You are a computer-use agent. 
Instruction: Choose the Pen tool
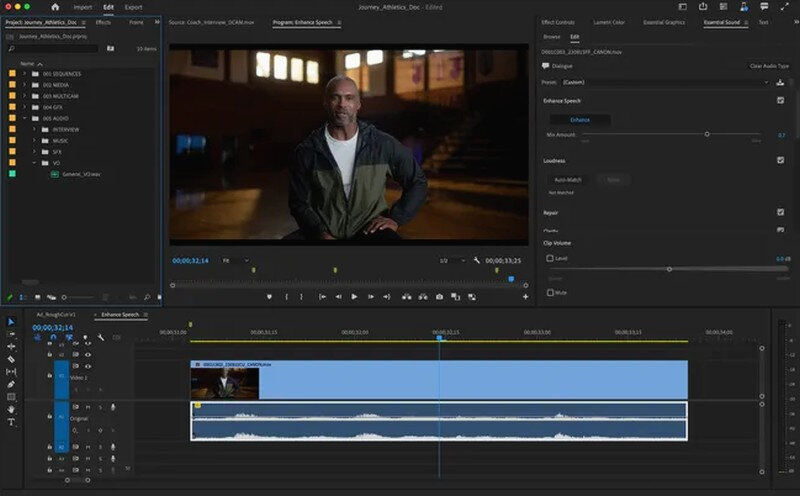[11, 384]
